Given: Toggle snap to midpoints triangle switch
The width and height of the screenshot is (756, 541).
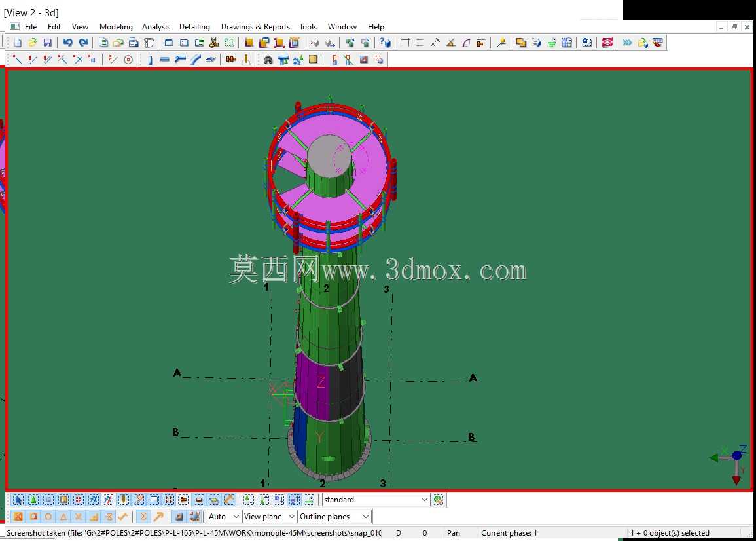Looking at the screenshot, I should click(63, 517).
